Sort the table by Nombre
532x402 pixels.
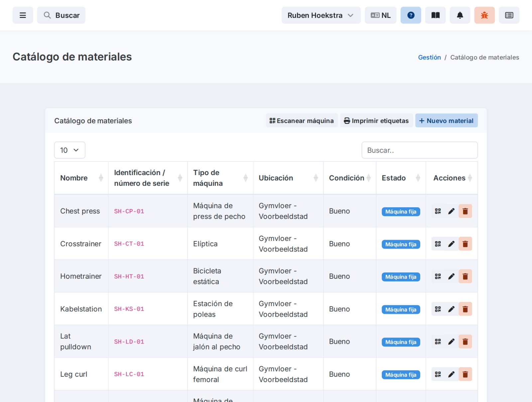pos(81,178)
